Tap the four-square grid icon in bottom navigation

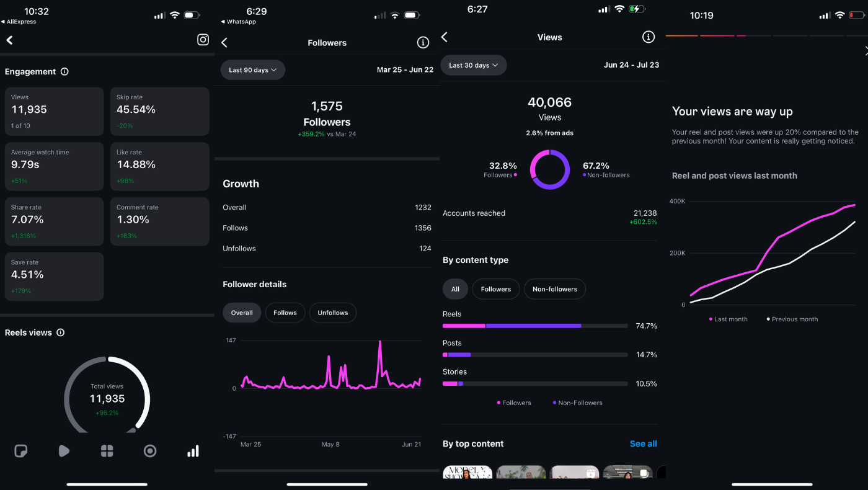point(107,451)
